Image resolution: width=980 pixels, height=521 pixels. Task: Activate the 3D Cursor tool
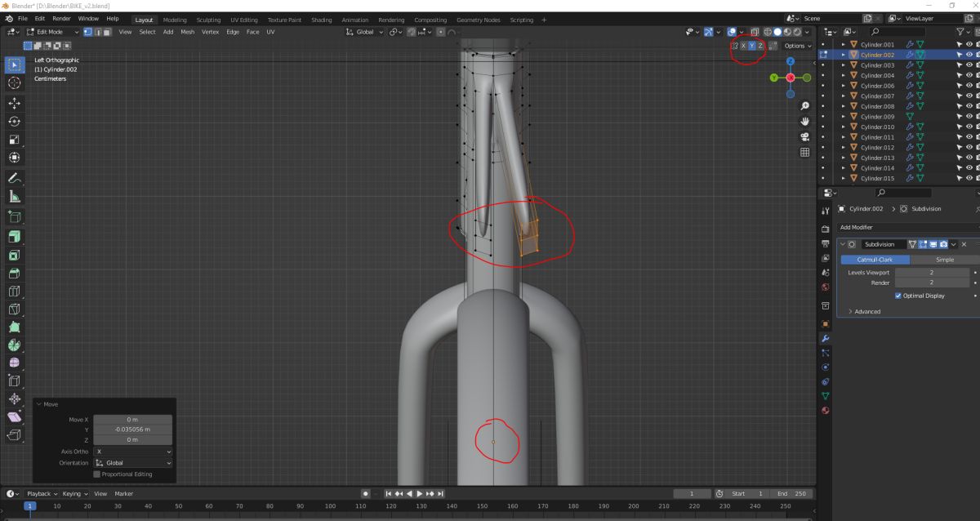point(15,83)
